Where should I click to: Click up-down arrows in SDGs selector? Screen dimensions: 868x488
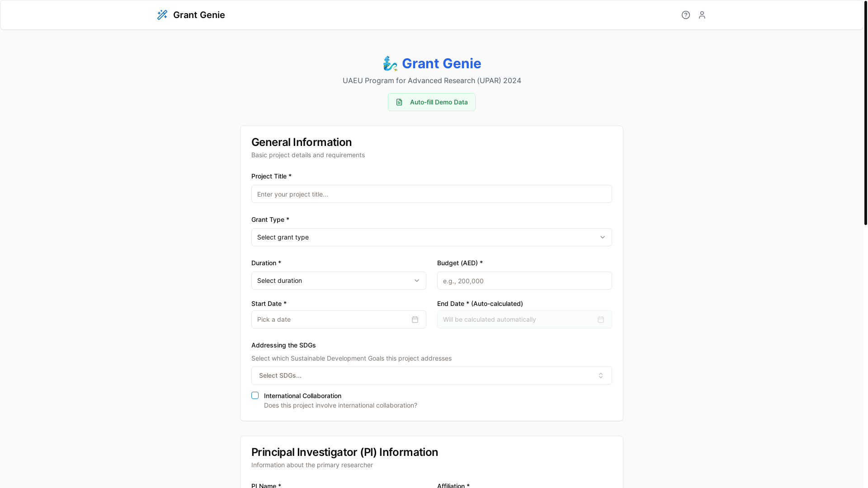tap(601, 375)
